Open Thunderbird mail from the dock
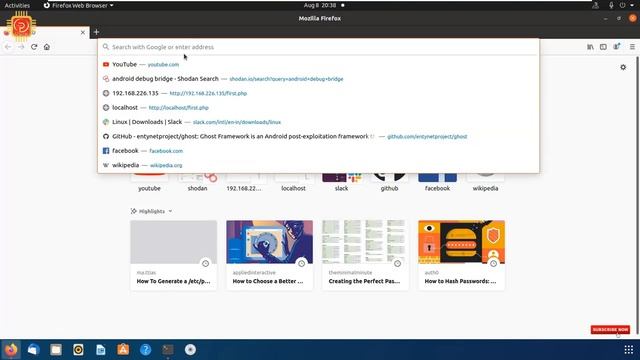 click(33, 350)
